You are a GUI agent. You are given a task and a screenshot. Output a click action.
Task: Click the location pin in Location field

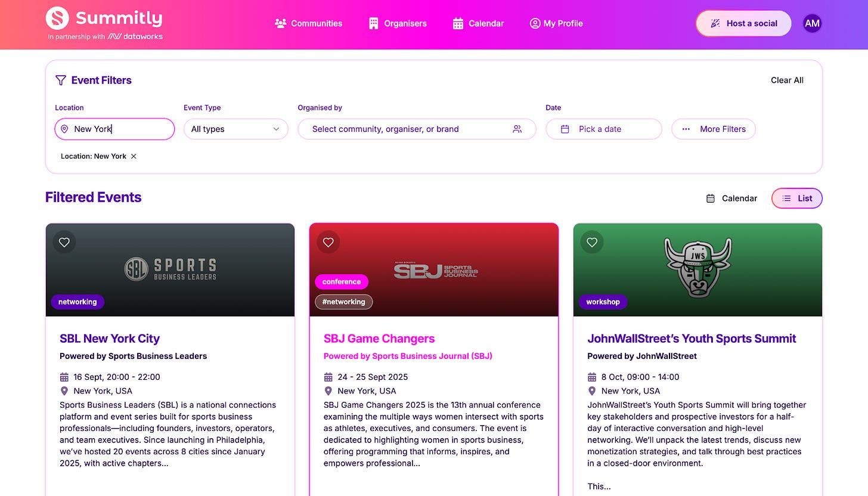click(x=65, y=129)
